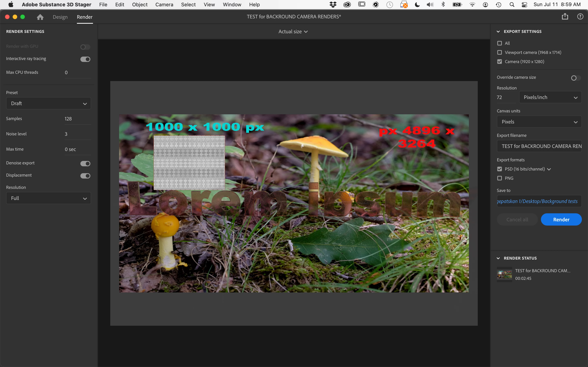Viewport: 588px width, 367px height.
Task: Toggle Interactive ray tracing switch
Action: tap(85, 59)
